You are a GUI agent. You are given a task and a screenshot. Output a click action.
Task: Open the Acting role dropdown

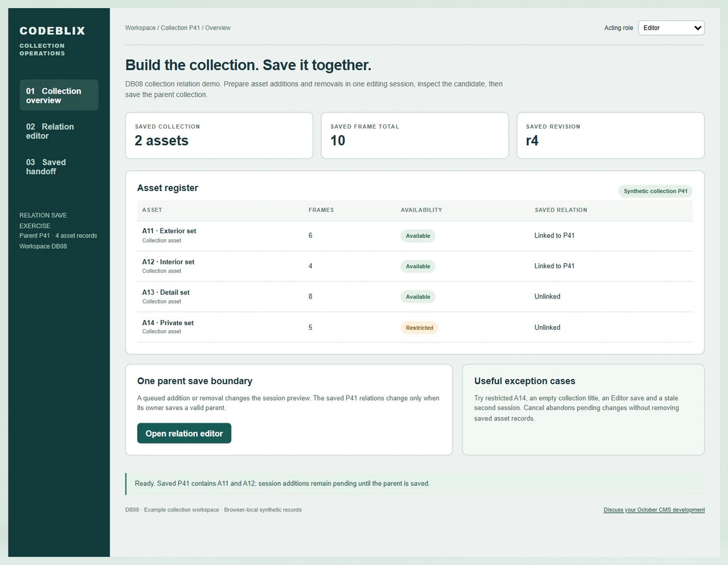click(671, 28)
